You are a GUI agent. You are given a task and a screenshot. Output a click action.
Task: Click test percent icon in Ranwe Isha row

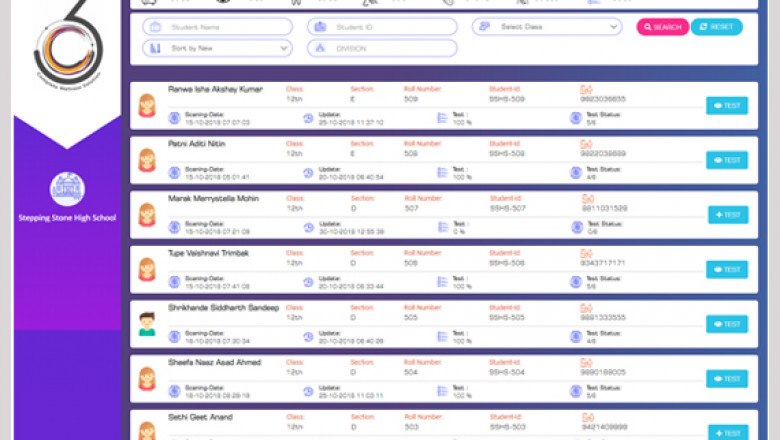click(x=442, y=118)
